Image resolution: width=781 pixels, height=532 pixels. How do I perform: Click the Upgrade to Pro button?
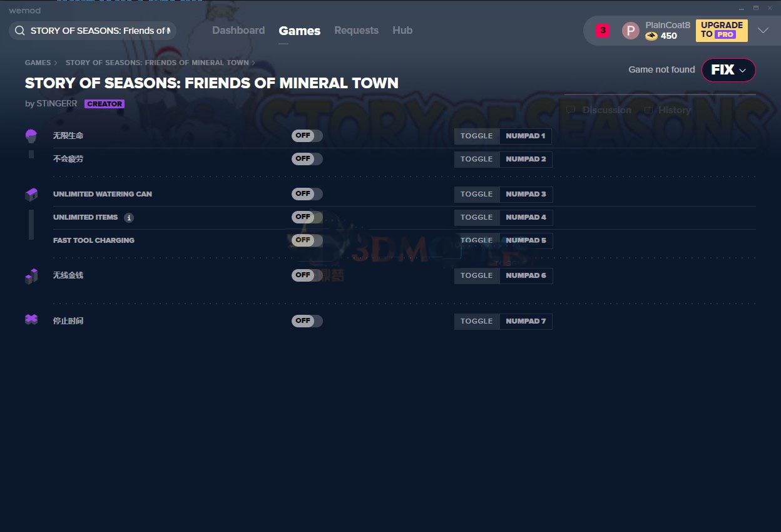722,30
